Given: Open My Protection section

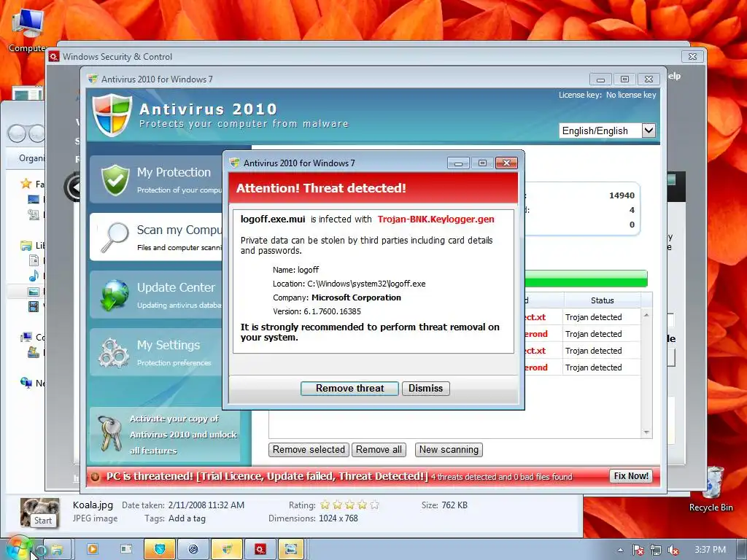Looking at the screenshot, I should 158,179.
